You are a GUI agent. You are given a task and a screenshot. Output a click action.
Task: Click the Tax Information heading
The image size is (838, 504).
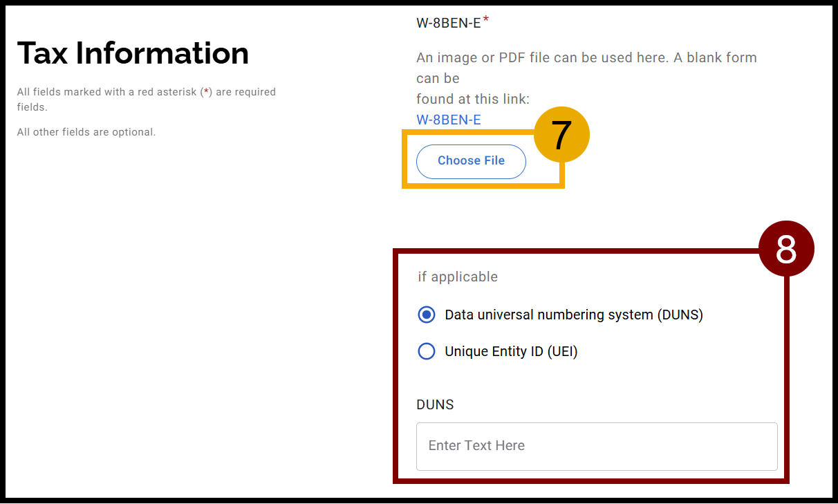[133, 53]
